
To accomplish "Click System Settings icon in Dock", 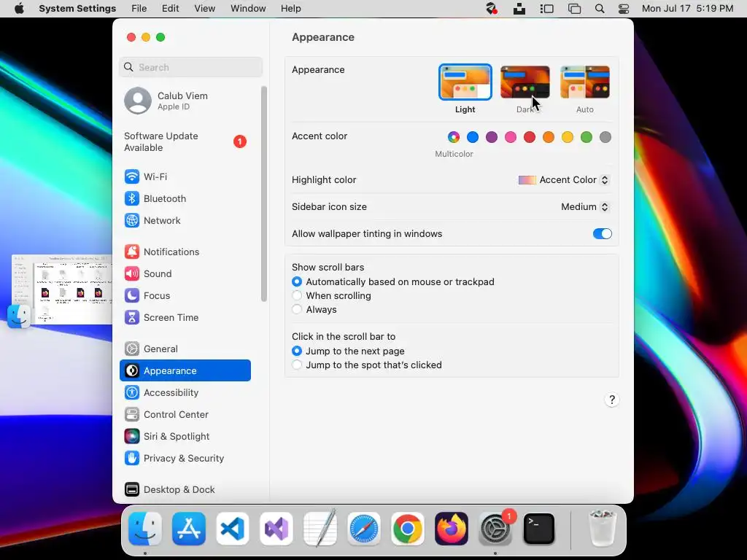I will point(495,529).
